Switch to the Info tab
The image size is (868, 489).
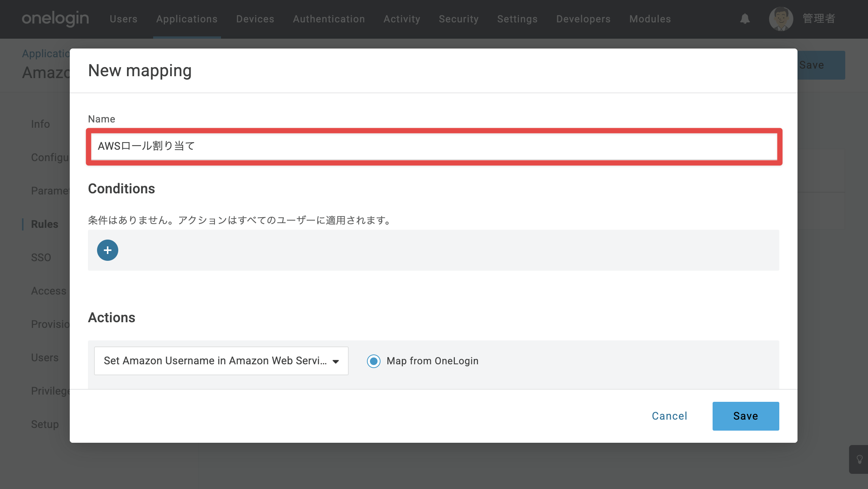(41, 124)
